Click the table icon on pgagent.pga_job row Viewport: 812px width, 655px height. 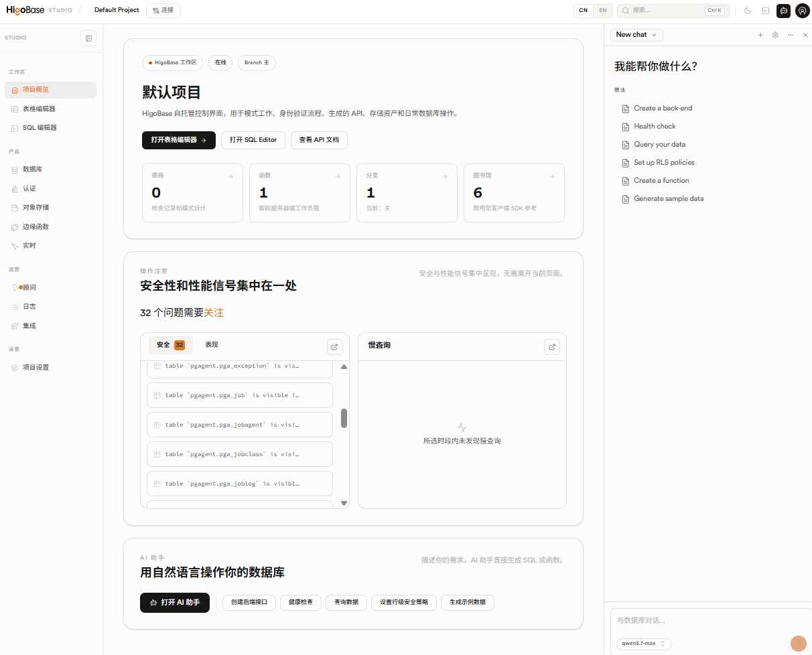click(157, 396)
